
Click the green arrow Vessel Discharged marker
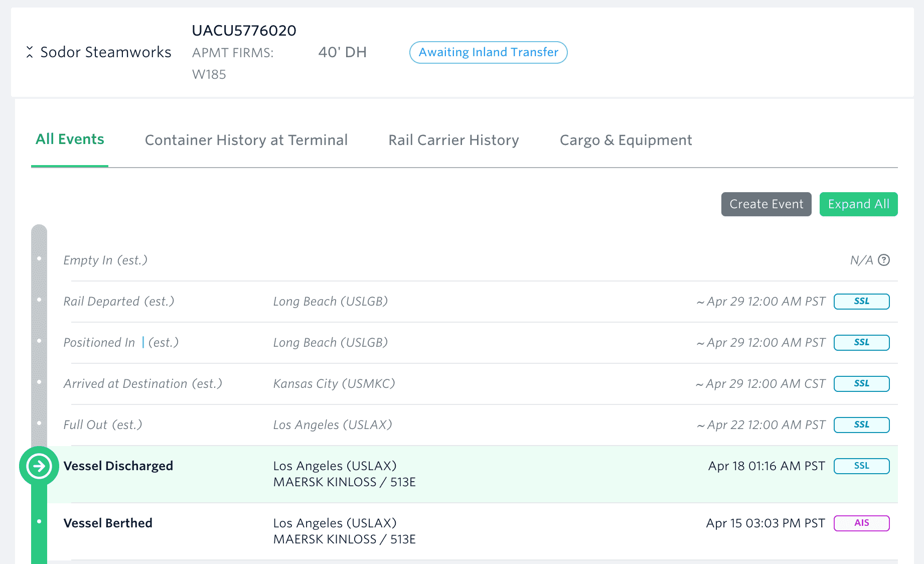pos(39,466)
